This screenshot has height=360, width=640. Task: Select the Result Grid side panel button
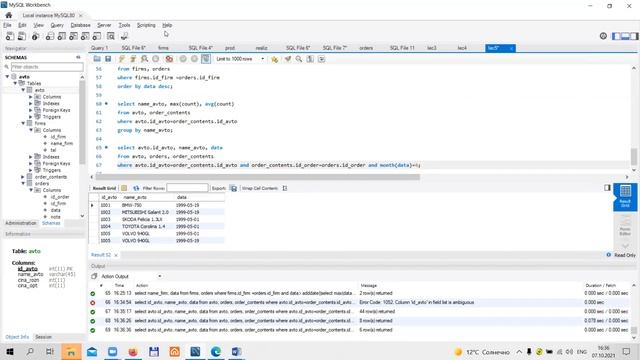[x=625, y=196]
